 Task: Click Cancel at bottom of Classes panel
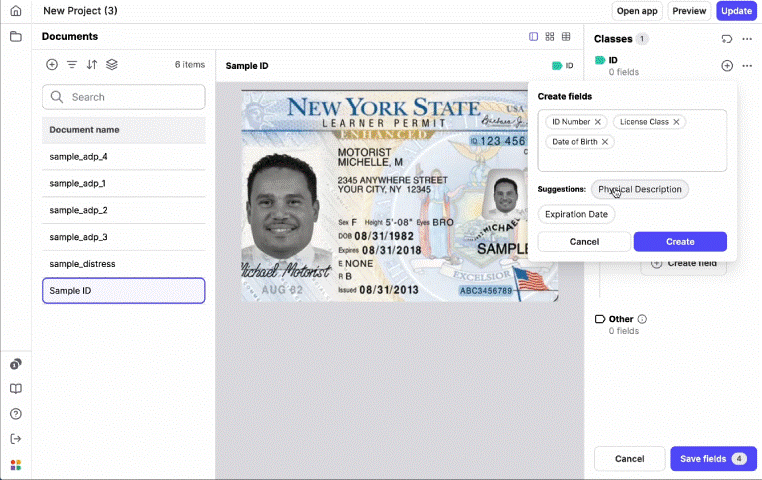[x=629, y=459]
